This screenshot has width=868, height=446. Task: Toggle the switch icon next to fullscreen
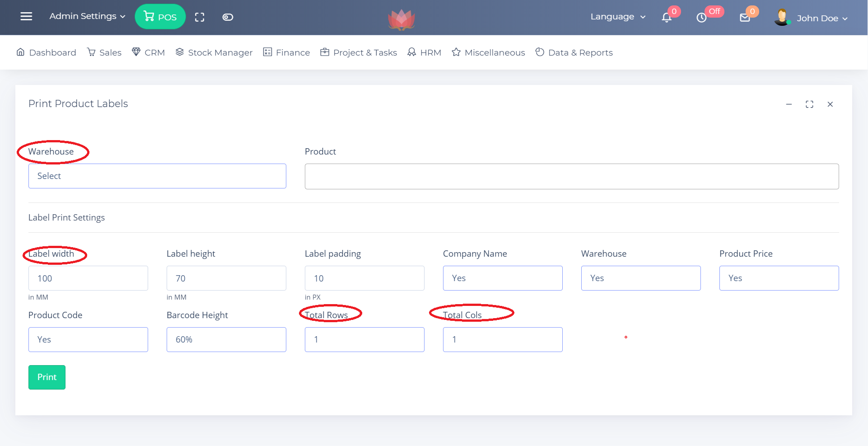[228, 17]
